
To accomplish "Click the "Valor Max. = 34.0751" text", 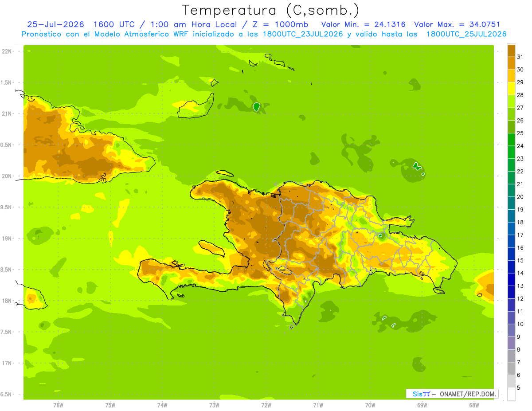I will (x=457, y=24).
